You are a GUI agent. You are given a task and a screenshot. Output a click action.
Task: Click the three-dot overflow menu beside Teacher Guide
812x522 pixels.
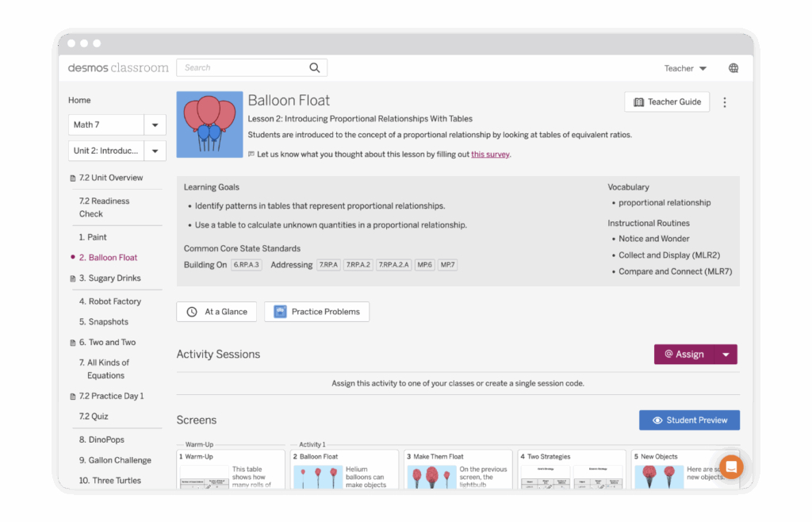(724, 102)
